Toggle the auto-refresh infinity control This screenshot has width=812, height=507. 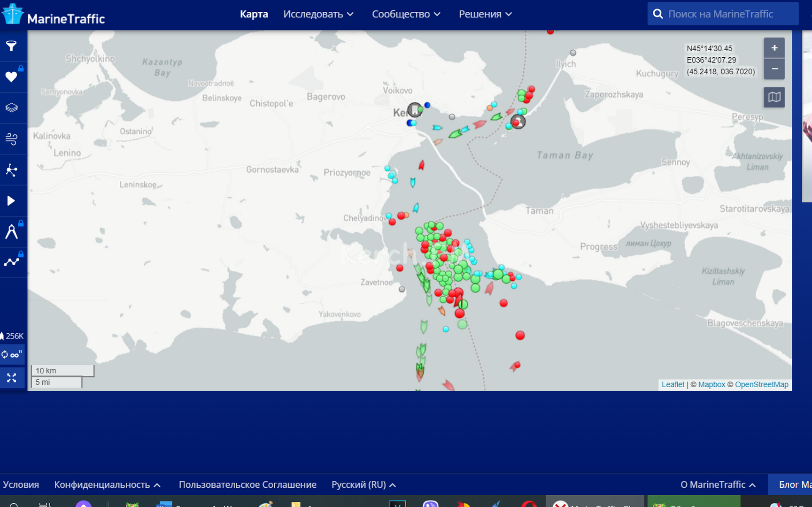point(12,354)
